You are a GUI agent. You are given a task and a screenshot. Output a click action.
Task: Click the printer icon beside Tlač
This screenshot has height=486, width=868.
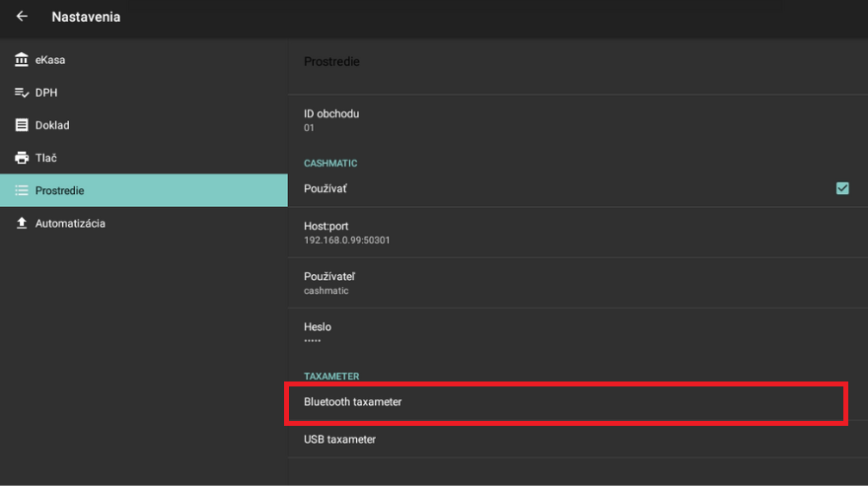click(22, 158)
